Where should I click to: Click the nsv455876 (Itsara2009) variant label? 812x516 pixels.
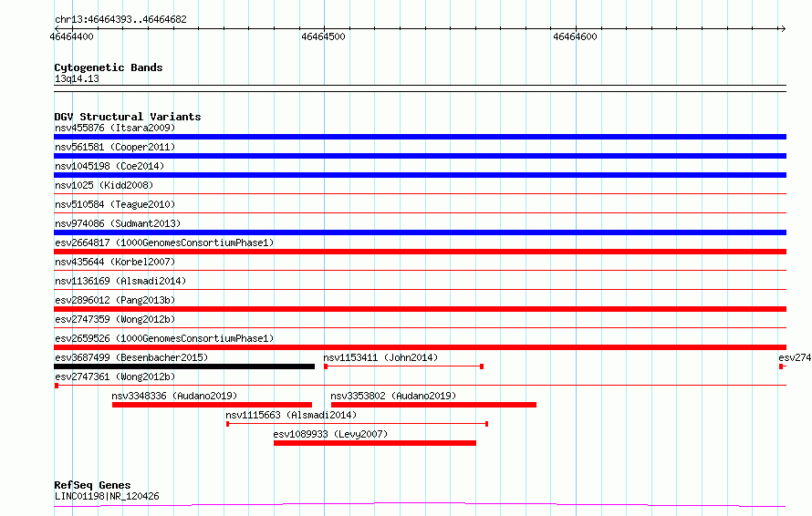[x=115, y=128]
